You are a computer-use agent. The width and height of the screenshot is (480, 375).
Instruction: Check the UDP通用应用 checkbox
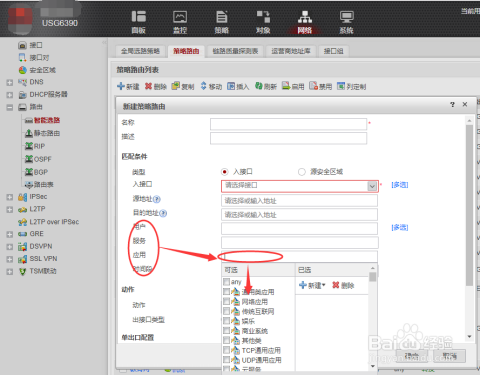[226, 360]
